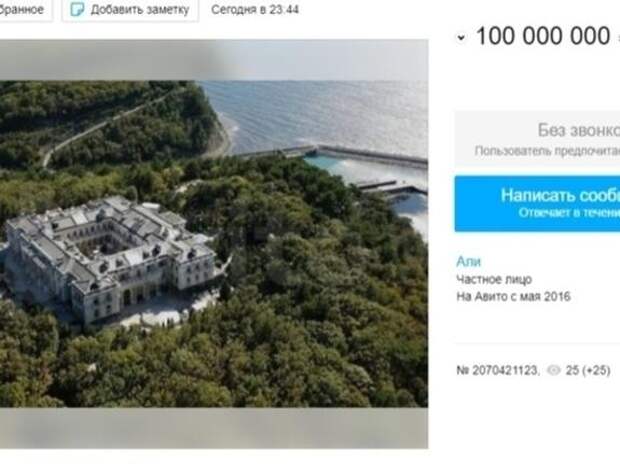Add listing to Избранное favorites

(x=24, y=9)
